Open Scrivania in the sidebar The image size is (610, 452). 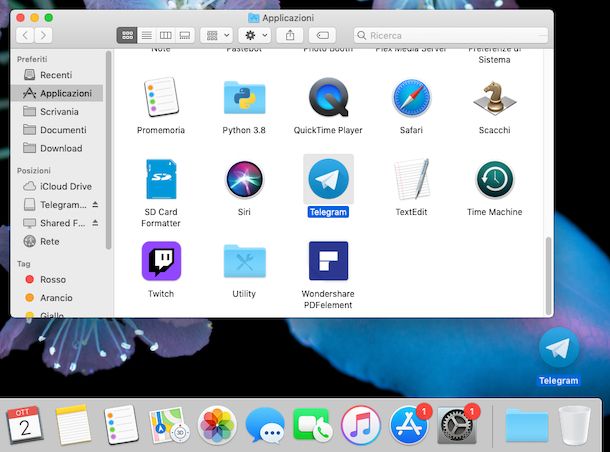click(x=57, y=112)
